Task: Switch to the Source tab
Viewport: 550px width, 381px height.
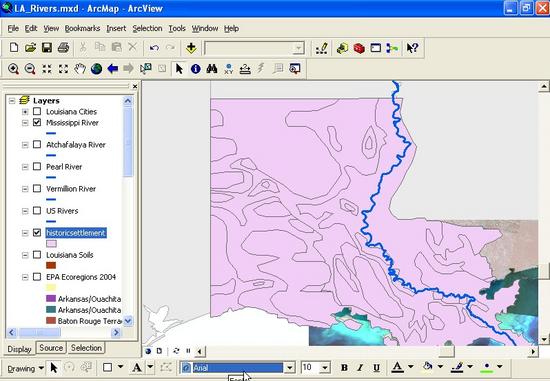Action: pos(51,348)
